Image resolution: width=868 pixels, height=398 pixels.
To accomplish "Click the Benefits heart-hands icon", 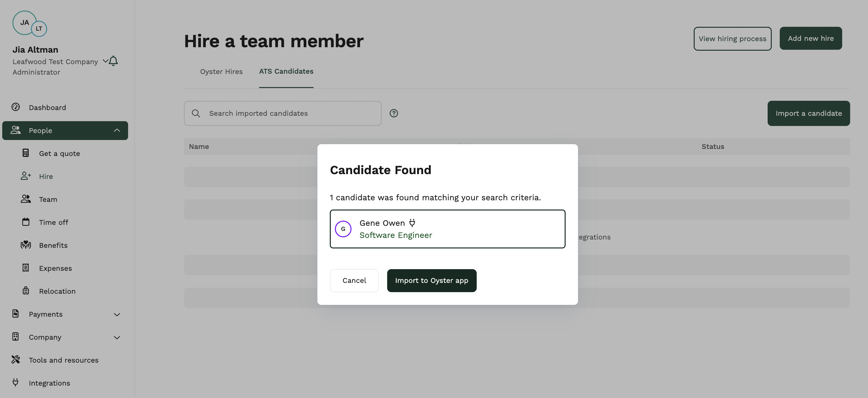I will 25,245.
